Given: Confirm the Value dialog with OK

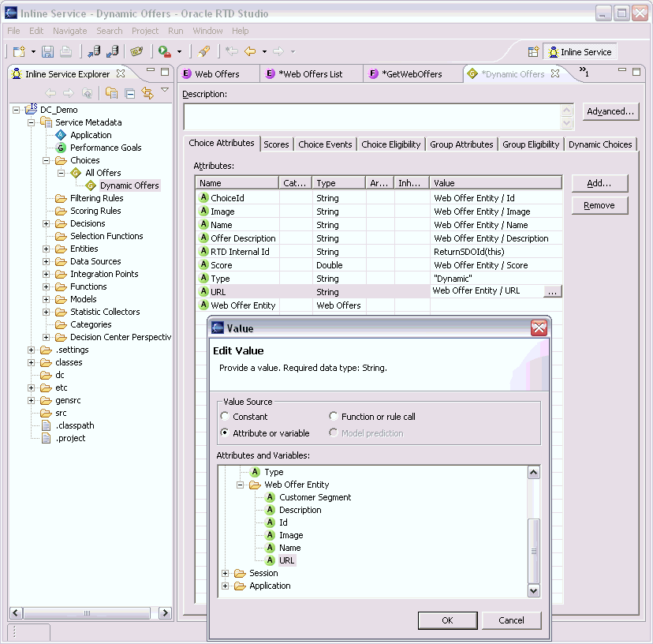Looking at the screenshot, I should pyautogui.click(x=447, y=620).
